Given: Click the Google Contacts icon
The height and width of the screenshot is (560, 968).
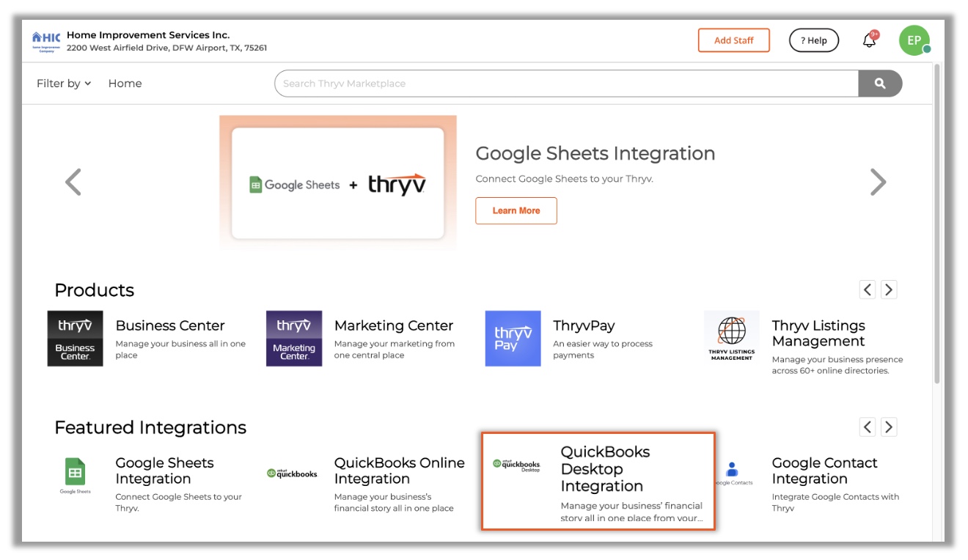Looking at the screenshot, I should click(732, 474).
